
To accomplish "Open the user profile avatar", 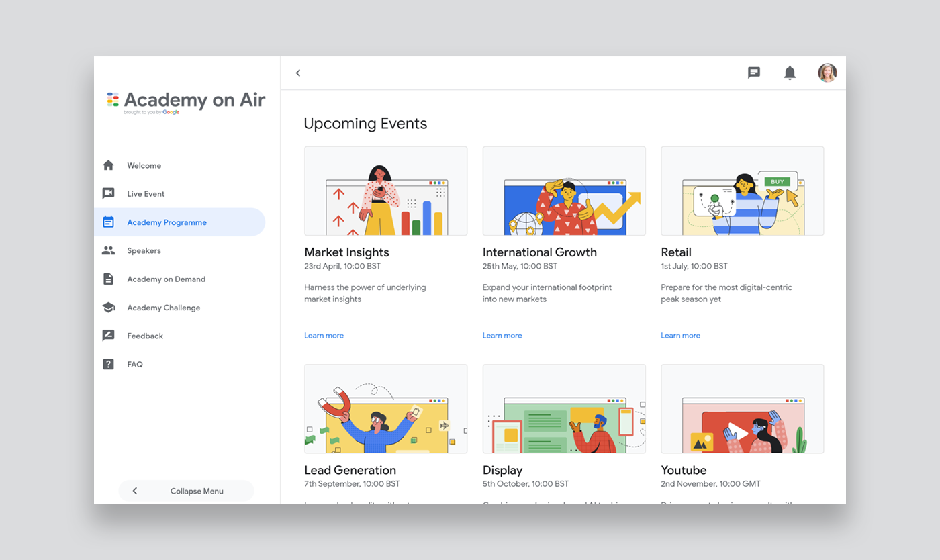I will tap(827, 73).
